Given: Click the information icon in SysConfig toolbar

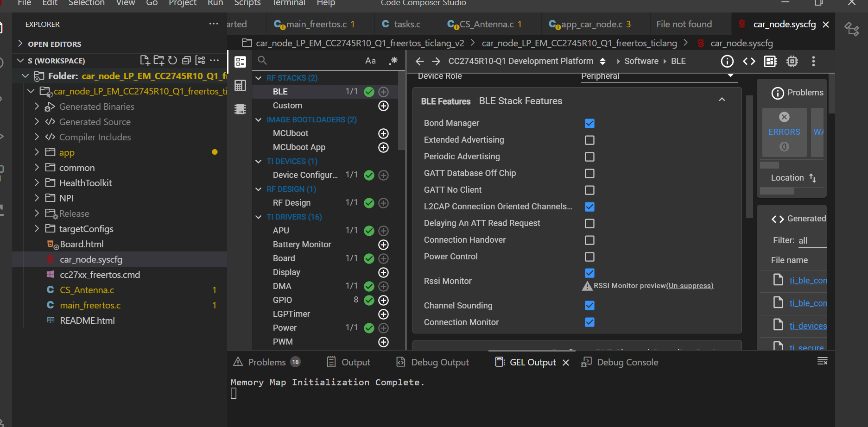Looking at the screenshot, I should coord(727,61).
